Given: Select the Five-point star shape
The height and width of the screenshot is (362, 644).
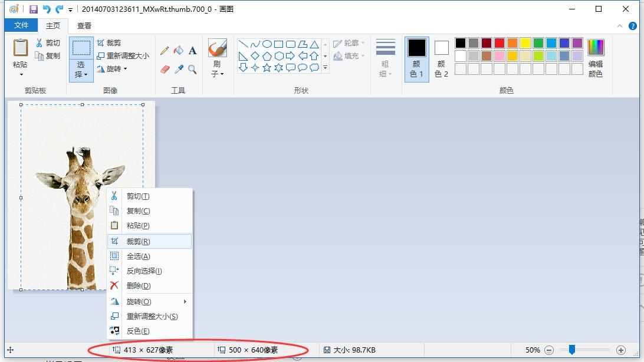Looking at the screenshot, I should (x=267, y=68).
